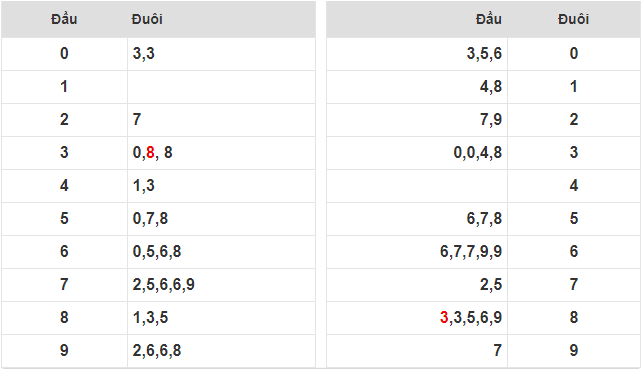Click the left table's Đuôi header
641x369 pixels.
(x=147, y=19)
